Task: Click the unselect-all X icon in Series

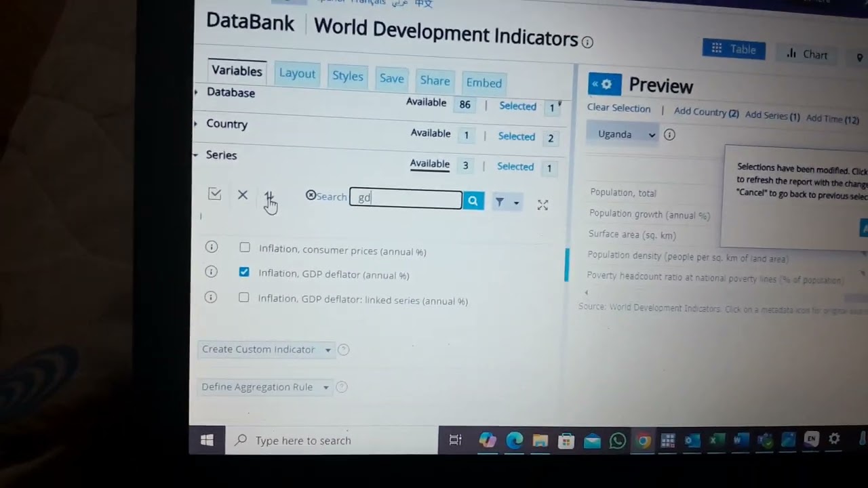Action: (243, 195)
